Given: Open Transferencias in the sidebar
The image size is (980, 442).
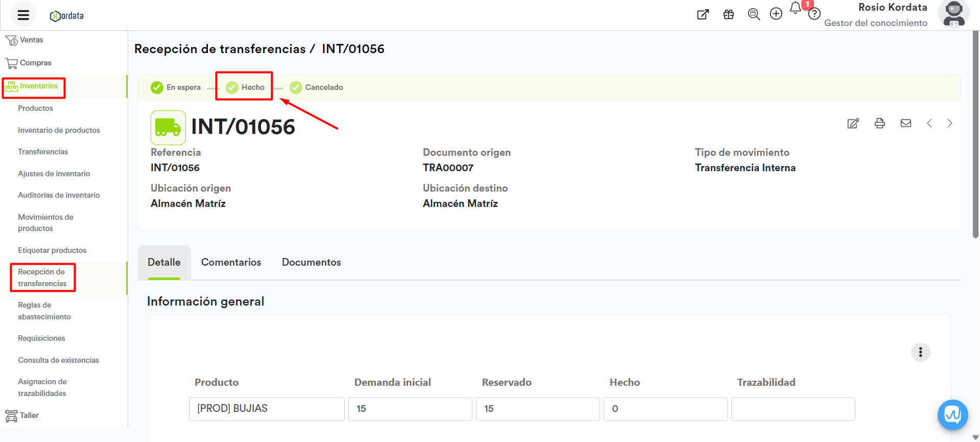Looking at the screenshot, I should coord(43,152).
